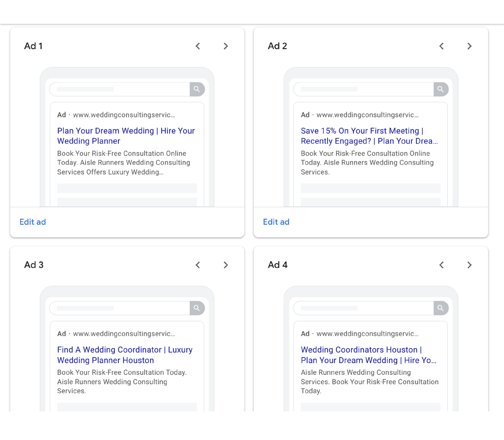Image resolution: width=504 pixels, height=440 pixels.
Task: Open Edit ad link under Ad 2
Action: point(276,222)
